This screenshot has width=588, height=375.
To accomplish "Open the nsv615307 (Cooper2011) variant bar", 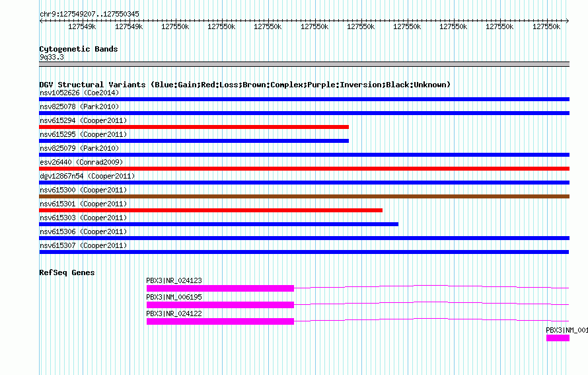I will (x=304, y=252).
